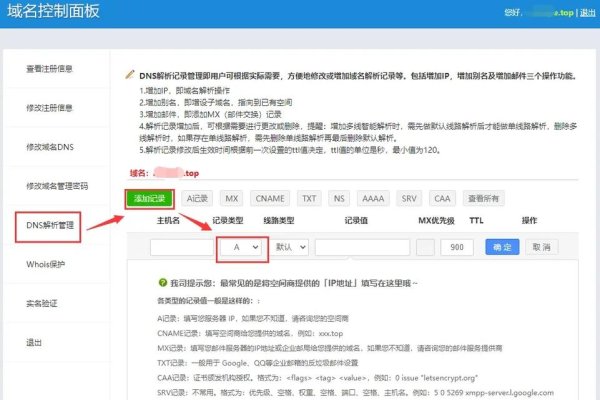Click the 记录类型 column header

pos(228,220)
